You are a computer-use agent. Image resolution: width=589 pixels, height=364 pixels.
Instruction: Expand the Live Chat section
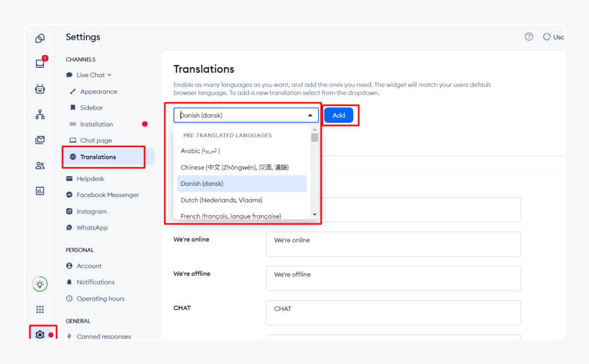coord(88,75)
